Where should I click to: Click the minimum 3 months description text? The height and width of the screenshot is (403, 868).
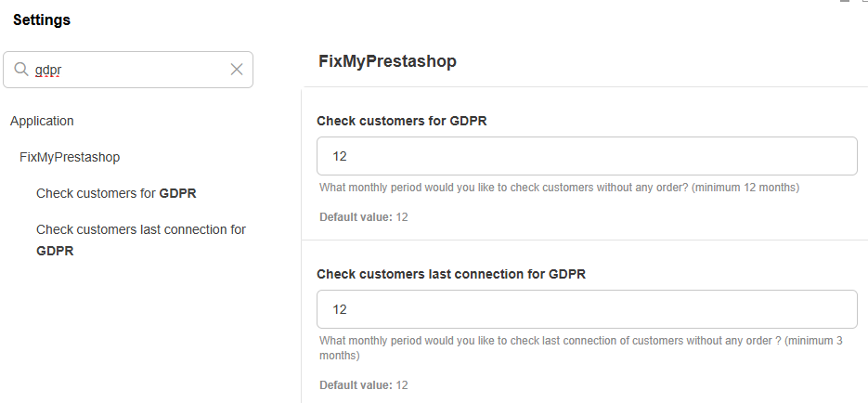tap(581, 347)
